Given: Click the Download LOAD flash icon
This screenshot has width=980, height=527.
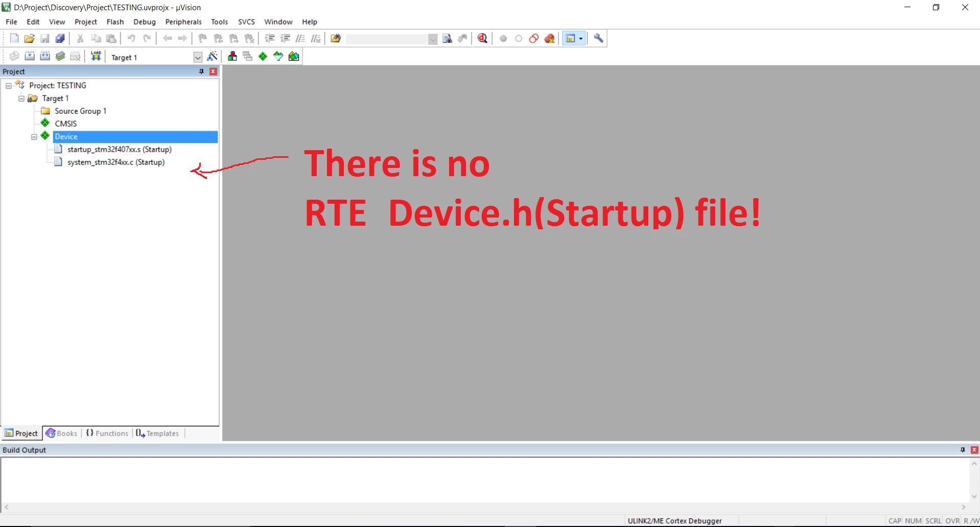Looking at the screenshot, I should point(96,57).
